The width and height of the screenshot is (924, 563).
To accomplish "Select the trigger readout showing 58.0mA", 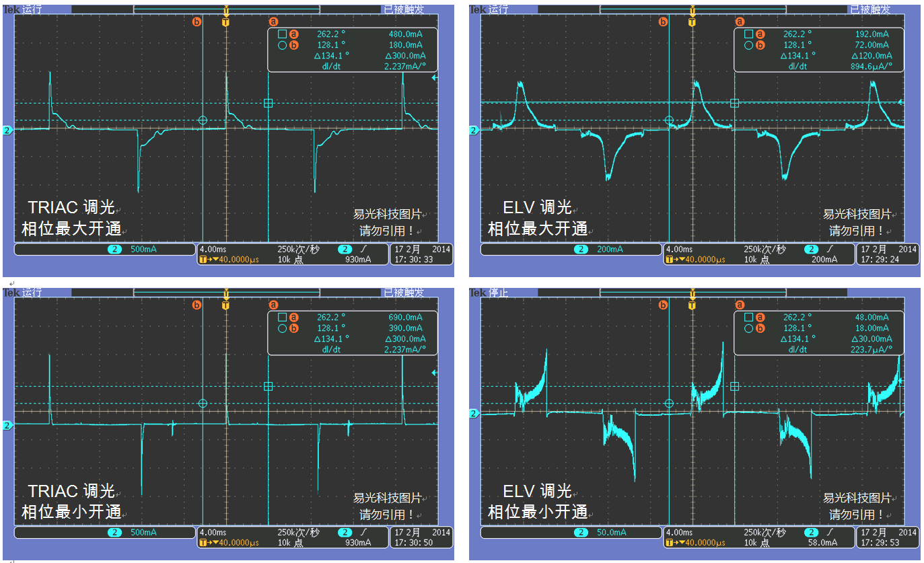I will (820, 537).
